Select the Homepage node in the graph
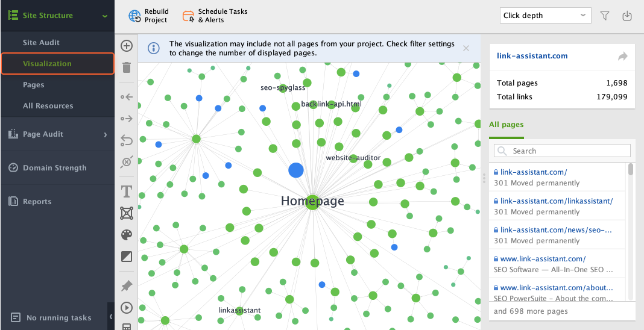This screenshot has width=644, height=330. point(312,201)
